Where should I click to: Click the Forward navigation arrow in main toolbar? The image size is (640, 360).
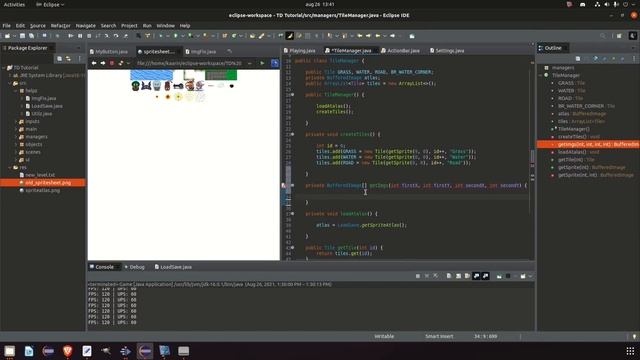point(392,36)
